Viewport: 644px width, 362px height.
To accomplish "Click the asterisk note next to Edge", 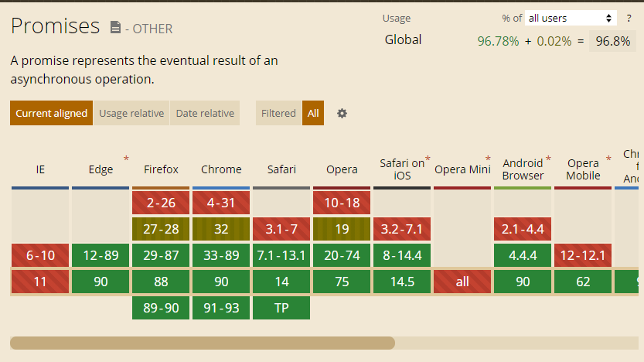I will 126,159.
